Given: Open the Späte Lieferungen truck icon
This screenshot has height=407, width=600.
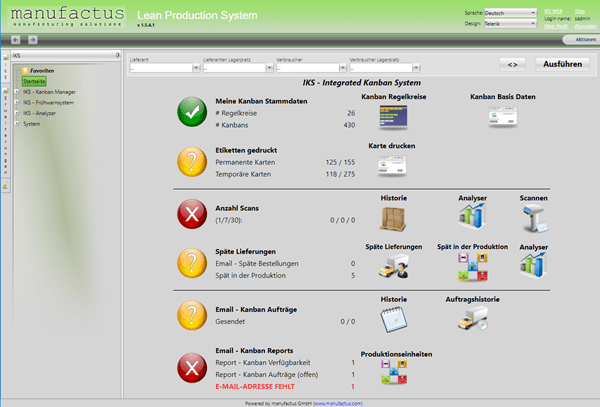Looking at the screenshot, I should coord(393,266).
